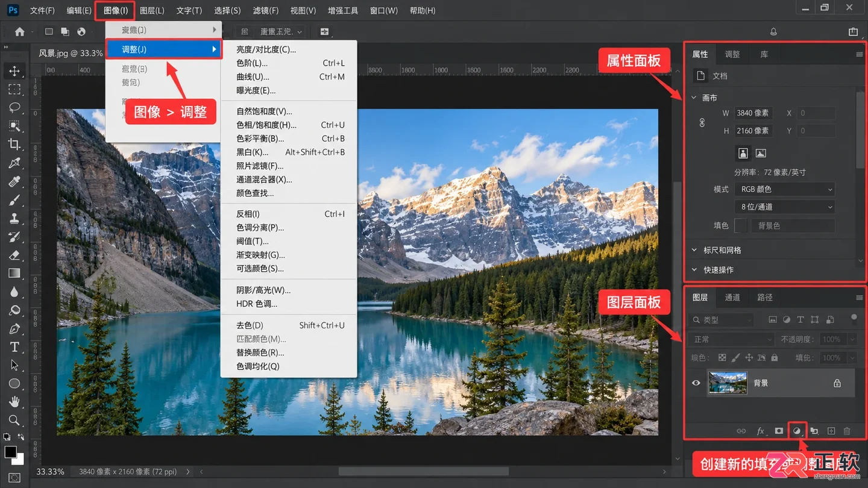Select the Horizontal Type tool
The image size is (868, 488).
tap(14, 347)
